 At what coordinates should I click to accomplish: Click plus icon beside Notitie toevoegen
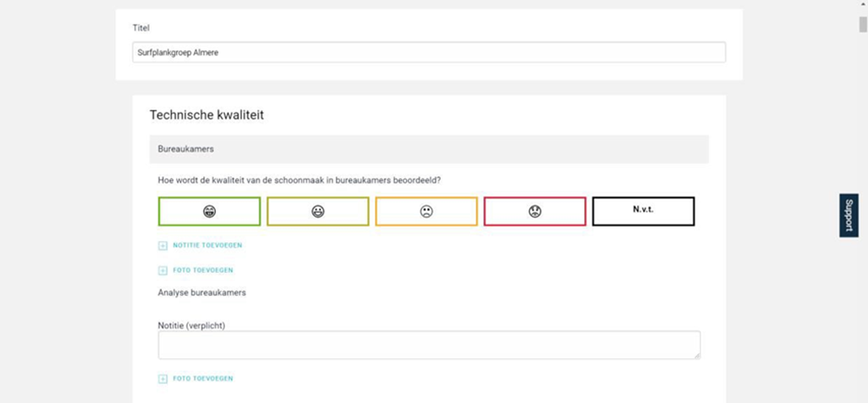[163, 246]
